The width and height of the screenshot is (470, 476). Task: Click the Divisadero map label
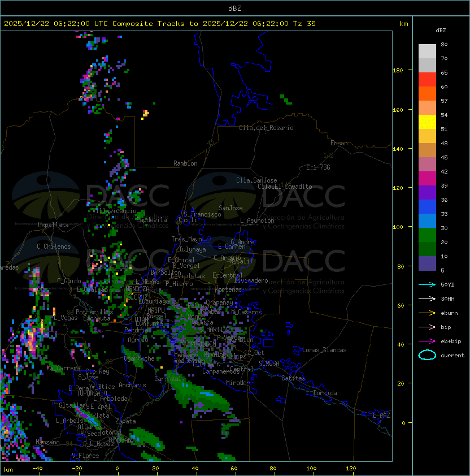click(x=251, y=280)
